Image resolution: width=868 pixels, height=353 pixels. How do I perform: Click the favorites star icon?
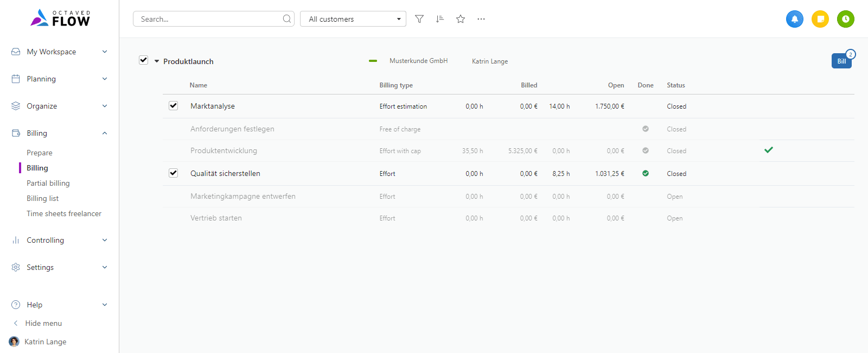pos(461,19)
